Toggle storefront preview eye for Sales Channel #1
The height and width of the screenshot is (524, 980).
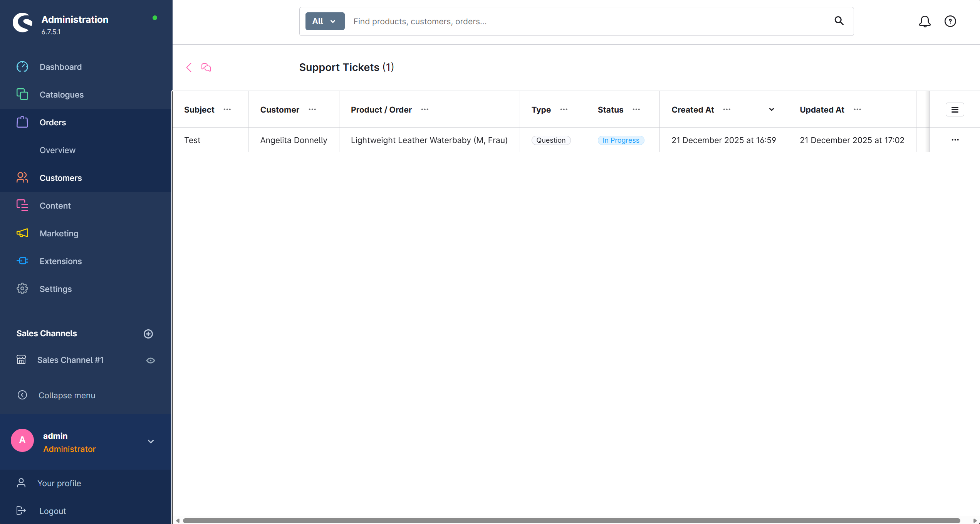click(151, 361)
